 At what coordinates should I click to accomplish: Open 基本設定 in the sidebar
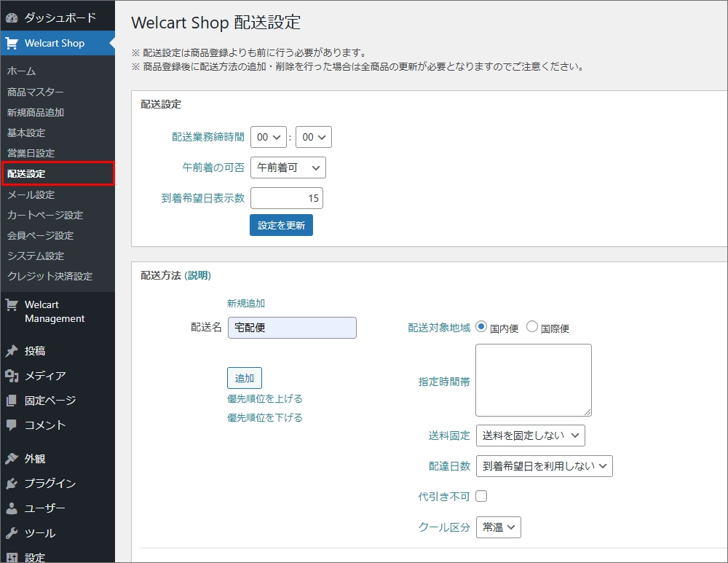pyautogui.click(x=26, y=133)
